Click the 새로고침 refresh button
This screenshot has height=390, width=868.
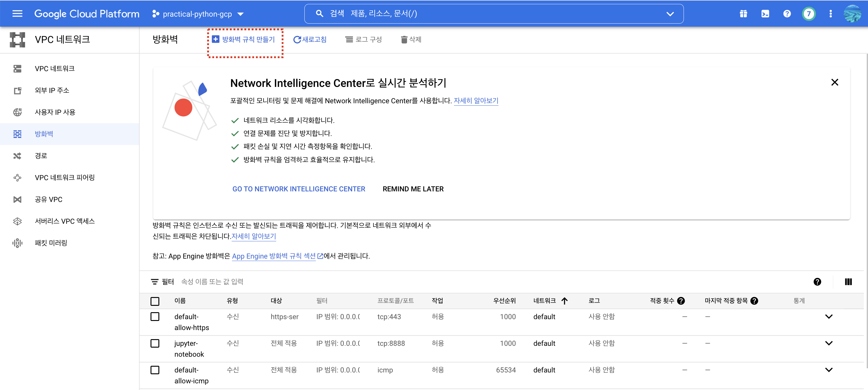(310, 39)
